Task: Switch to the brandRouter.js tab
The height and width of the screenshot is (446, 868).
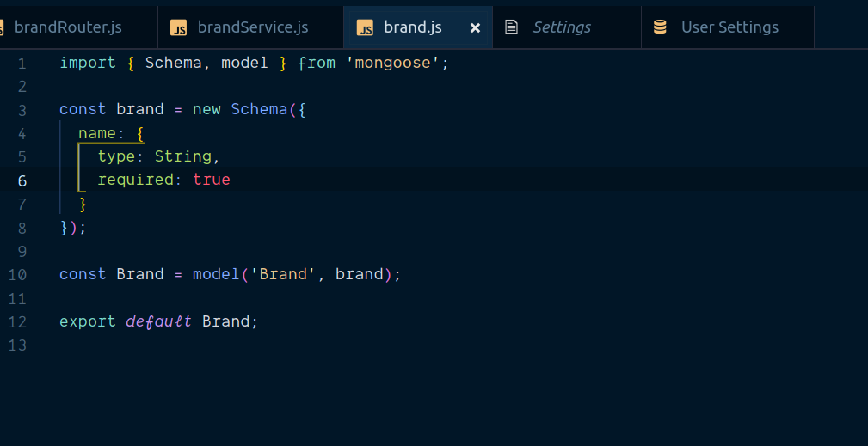Action: coord(77,27)
